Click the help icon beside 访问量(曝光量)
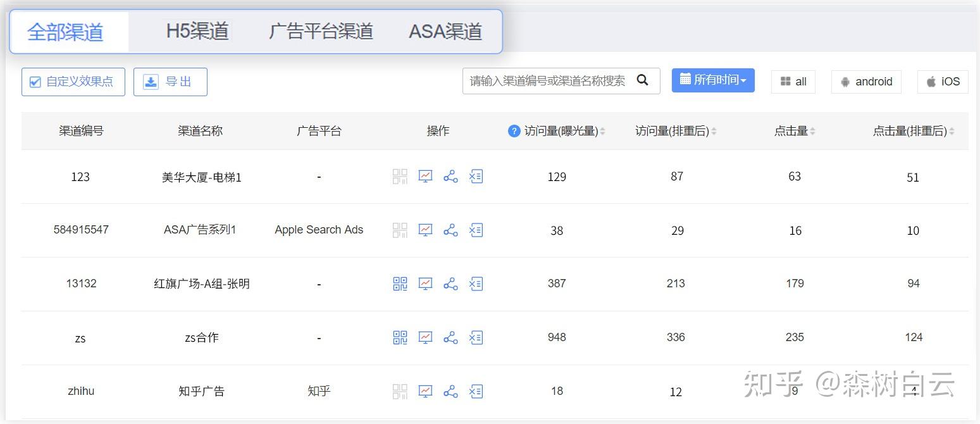Viewport: 980px width, 424px height. tap(514, 131)
